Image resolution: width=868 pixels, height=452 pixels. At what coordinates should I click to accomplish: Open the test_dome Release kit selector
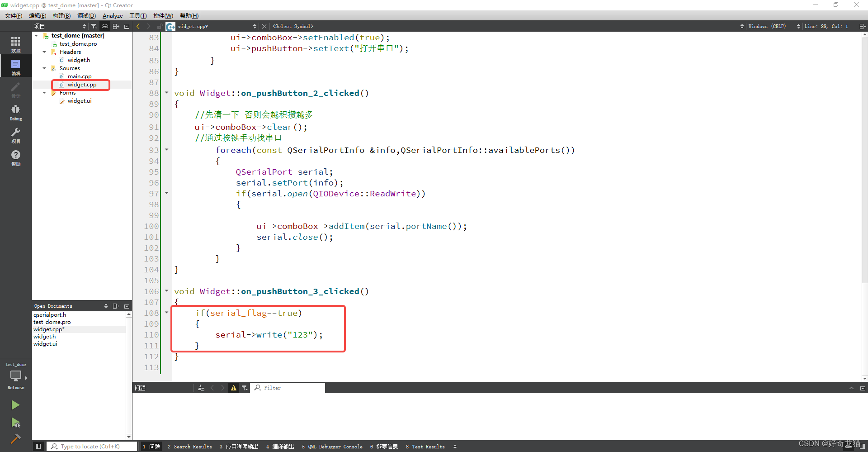pos(16,376)
